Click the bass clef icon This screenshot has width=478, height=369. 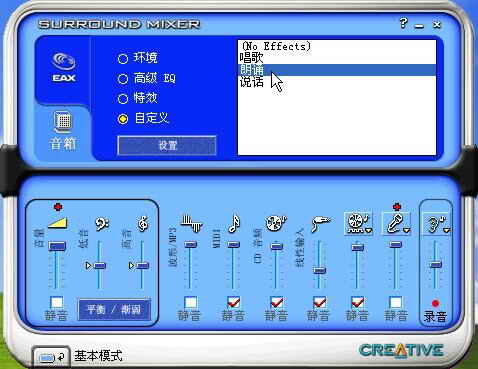click(x=102, y=224)
